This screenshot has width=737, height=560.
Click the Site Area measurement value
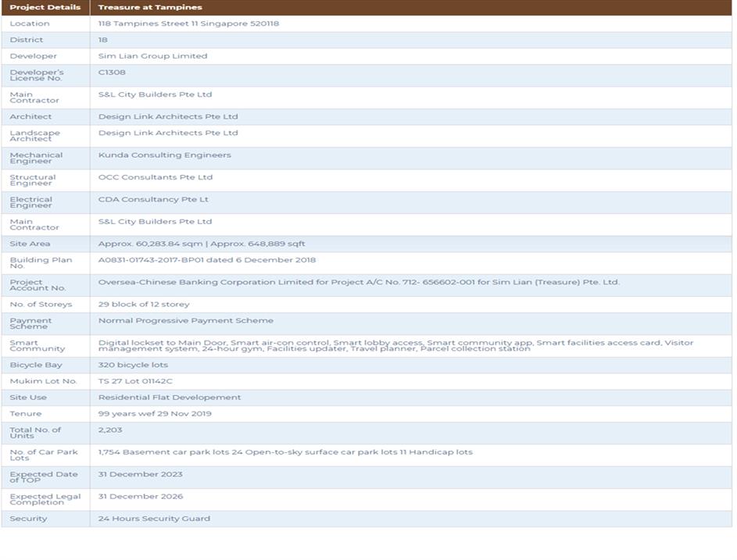(x=202, y=244)
